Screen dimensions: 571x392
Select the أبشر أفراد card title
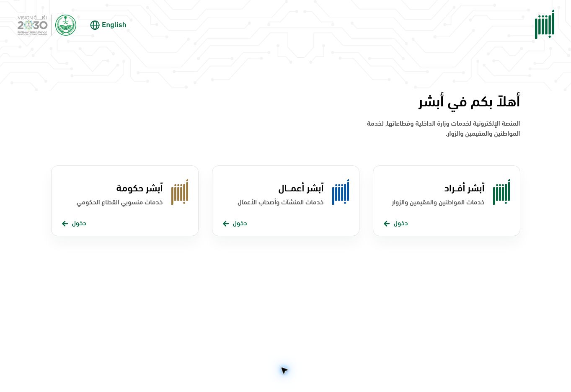point(464,188)
